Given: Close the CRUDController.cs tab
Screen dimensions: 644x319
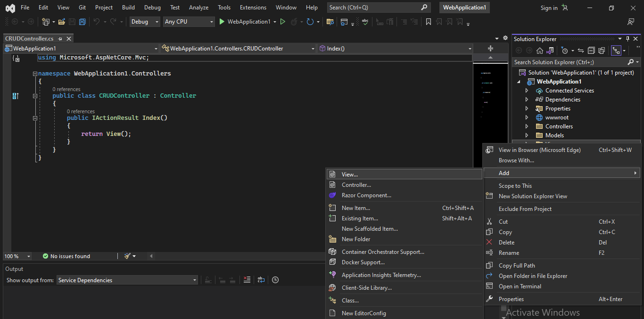Looking at the screenshot, I should [69, 39].
